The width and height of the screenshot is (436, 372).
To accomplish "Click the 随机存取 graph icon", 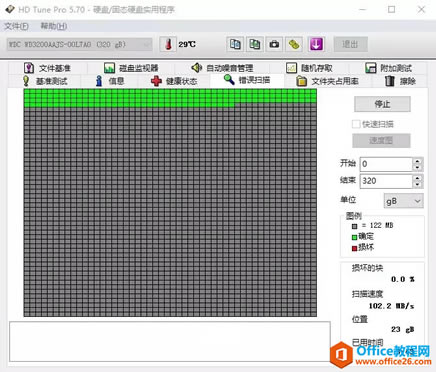I will (291, 68).
